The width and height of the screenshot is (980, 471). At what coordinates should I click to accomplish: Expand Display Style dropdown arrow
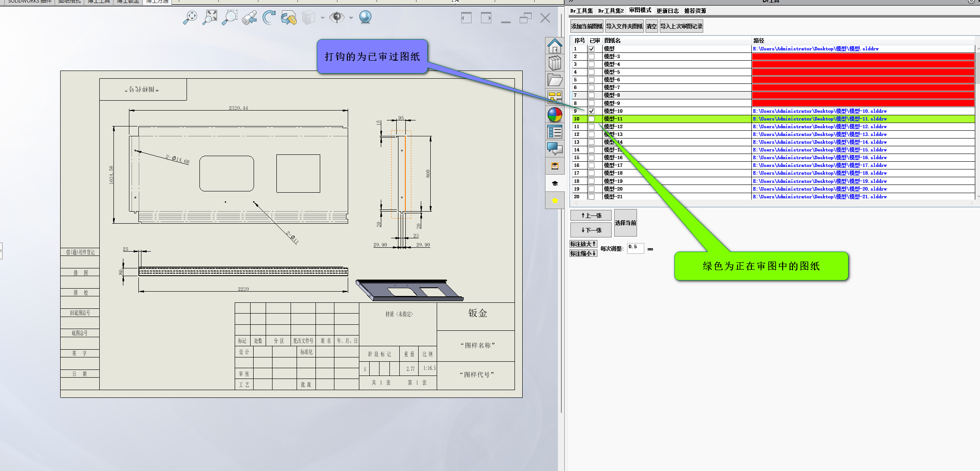point(322,18)
